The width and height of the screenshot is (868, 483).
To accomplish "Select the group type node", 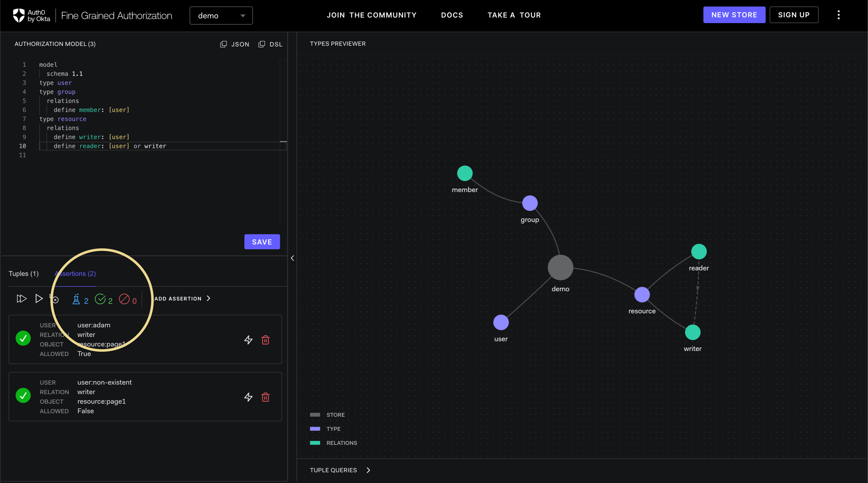I will click(x=530, y=203).
